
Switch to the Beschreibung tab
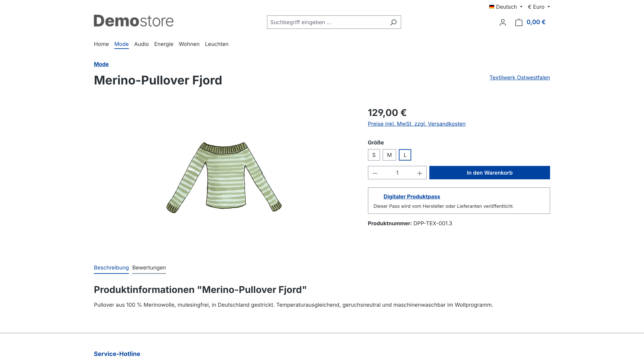(x=111, y=268)
